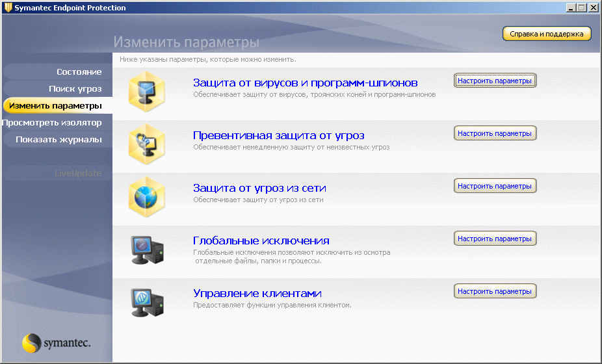
Task: Configure settings for Защита от вирусов и программ-шпионов
Action: click(495, 81)
